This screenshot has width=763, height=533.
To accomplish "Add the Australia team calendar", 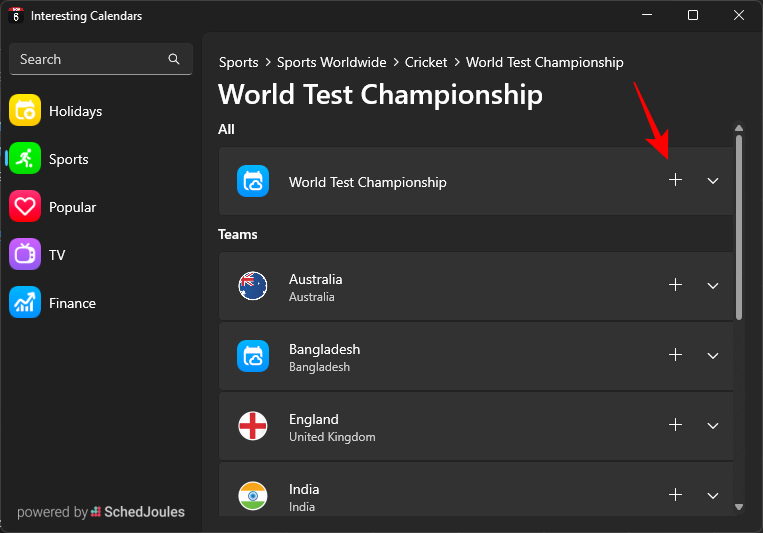I will coord(675,286).
